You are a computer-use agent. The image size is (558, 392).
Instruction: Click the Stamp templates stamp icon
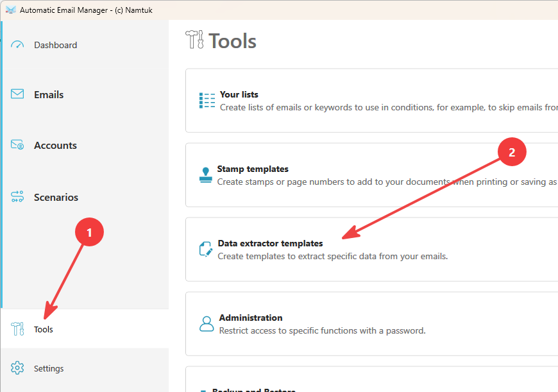click(x=206, y=175)
